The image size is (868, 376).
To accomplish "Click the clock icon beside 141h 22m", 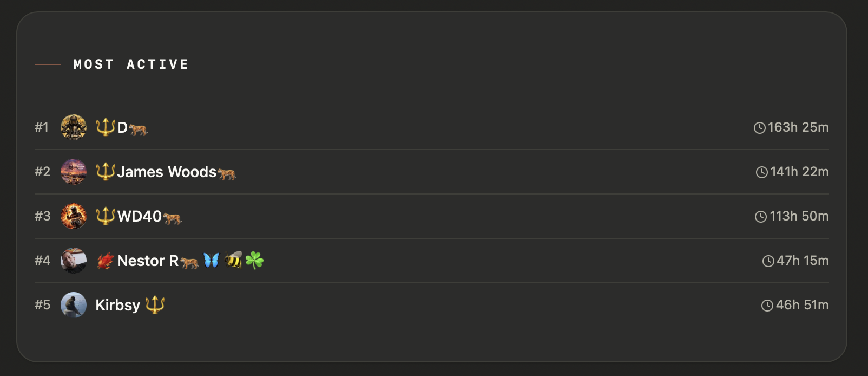I will click(x=762, y=172).
